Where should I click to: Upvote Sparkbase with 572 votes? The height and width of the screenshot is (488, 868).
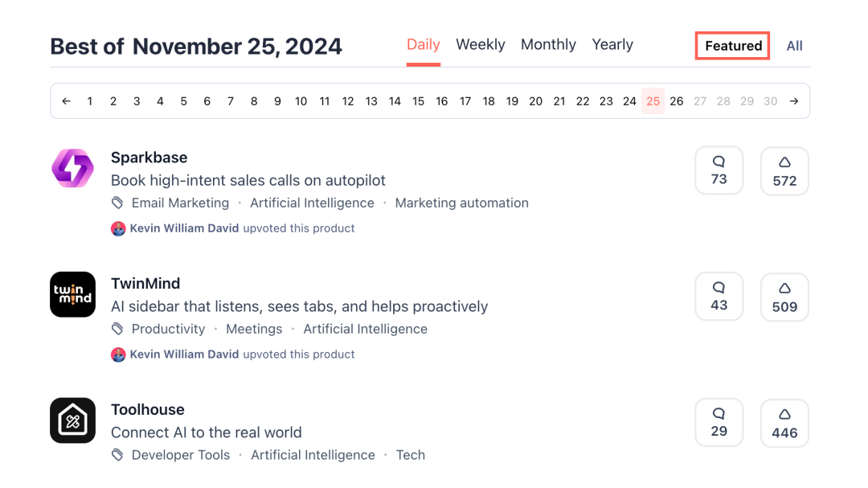pos(784,171)
